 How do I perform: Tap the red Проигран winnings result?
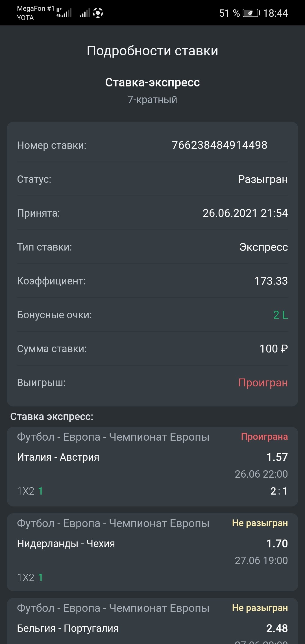pos(263,383)
